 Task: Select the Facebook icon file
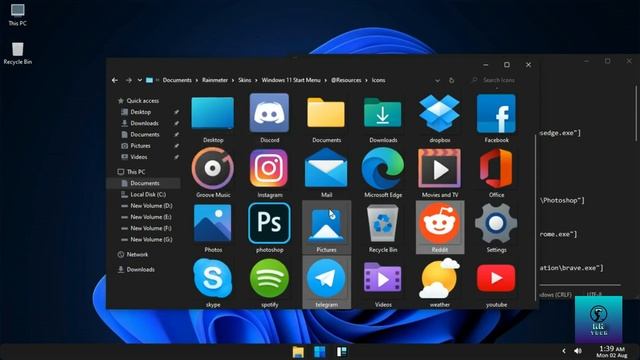[496, 118]
